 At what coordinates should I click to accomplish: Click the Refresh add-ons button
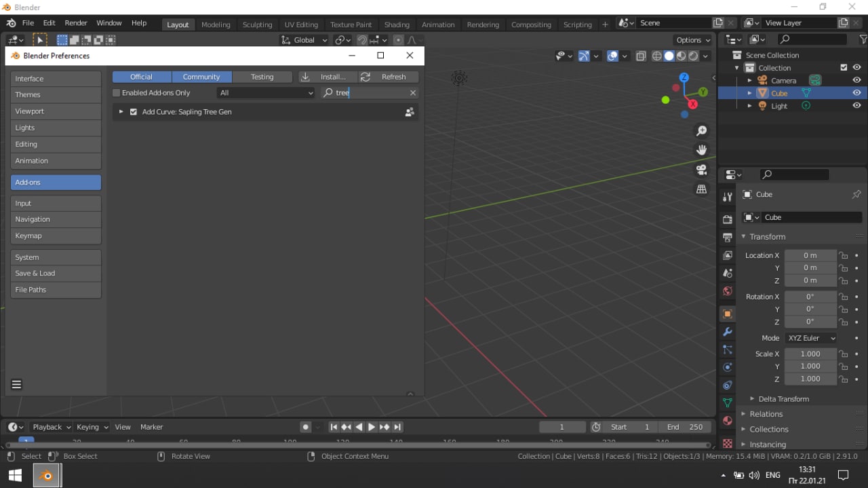pos(388,77)
